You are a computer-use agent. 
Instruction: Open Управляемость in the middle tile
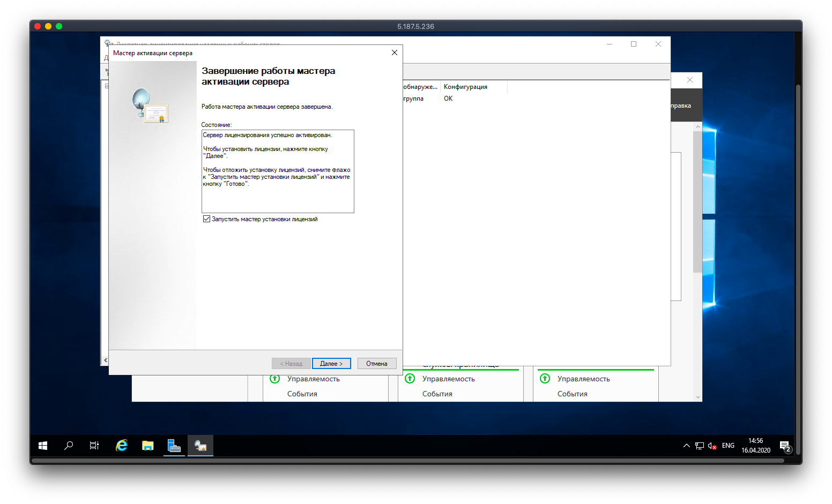click(449, 379)
